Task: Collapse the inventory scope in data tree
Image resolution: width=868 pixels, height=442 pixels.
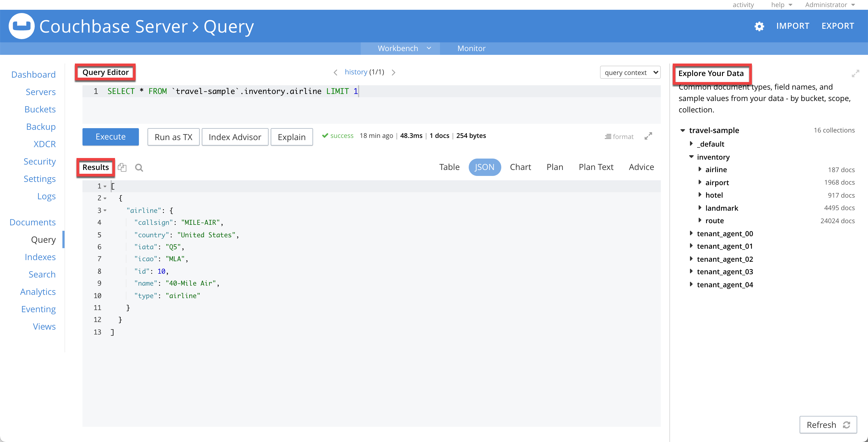Action: (x=691, y=157)
